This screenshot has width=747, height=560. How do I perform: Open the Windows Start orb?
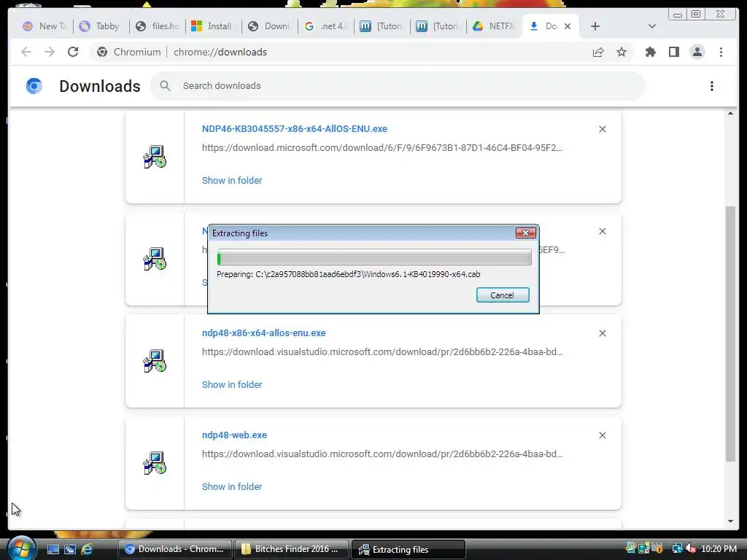click(x=21, y=548)
